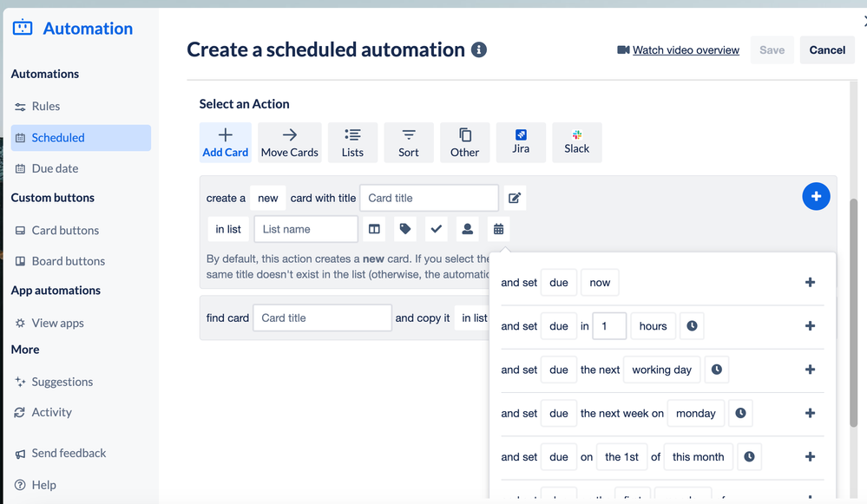Image resolution: width=867 pixels, height=504 pixels.
Task: Add the 'the 1st of this month' option
Action: (810, 457)
